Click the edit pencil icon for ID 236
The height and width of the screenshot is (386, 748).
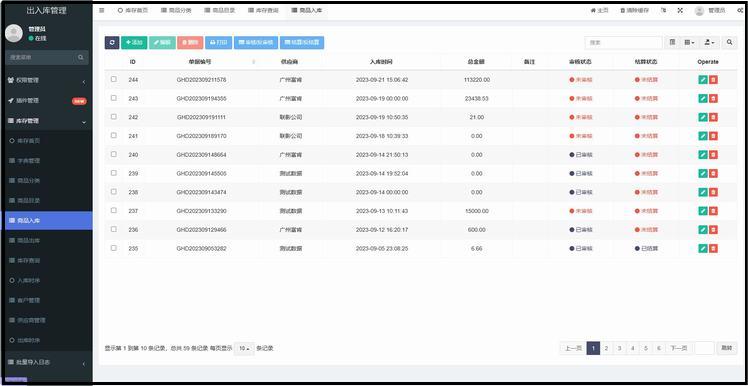click(x=703, y=230)
